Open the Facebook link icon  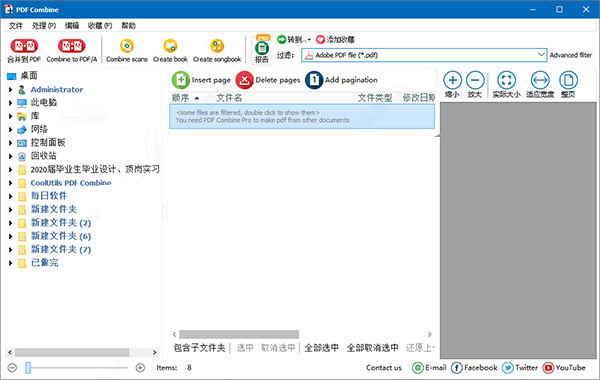457,368
